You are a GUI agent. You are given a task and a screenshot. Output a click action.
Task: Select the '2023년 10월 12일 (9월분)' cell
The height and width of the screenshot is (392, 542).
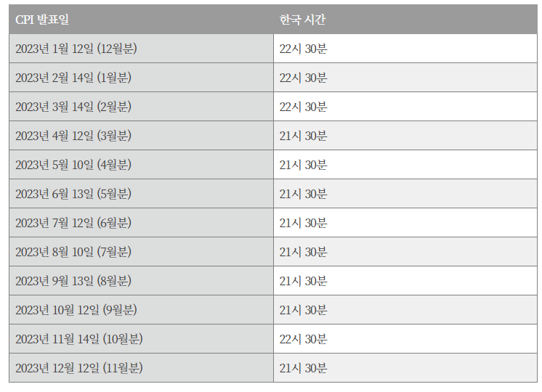point(76,310)
